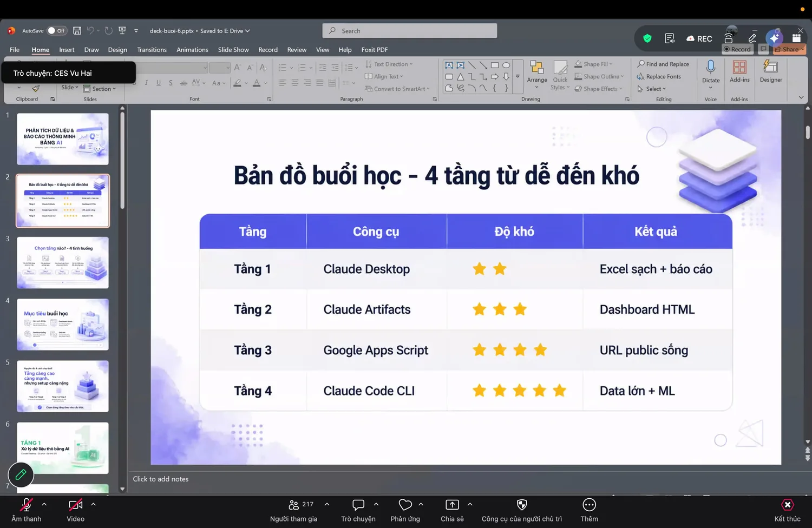
Task: Open the File menu
Action: pyautogui.click(x=15, y=50)
